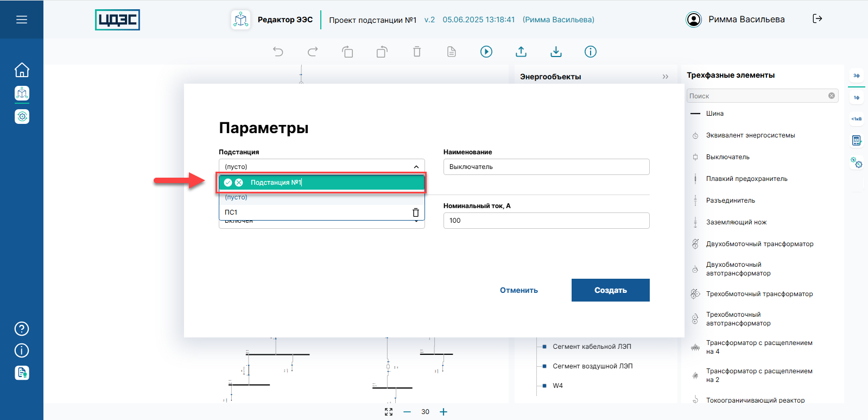Click the download icon in the toolbar
Image resolution: width=868 pixels, height=420 pixels.
[556, 52]
